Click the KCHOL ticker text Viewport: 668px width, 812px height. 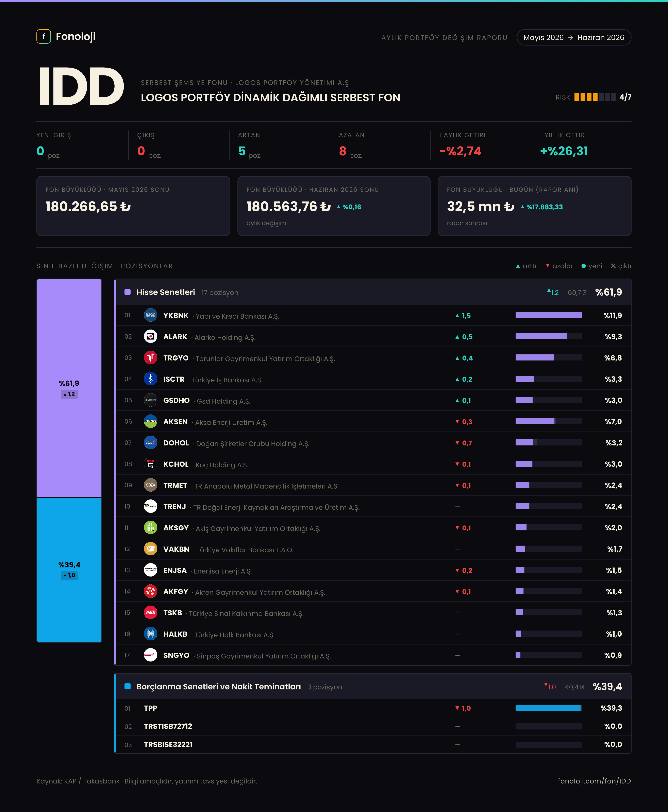(x=176, y=464)
